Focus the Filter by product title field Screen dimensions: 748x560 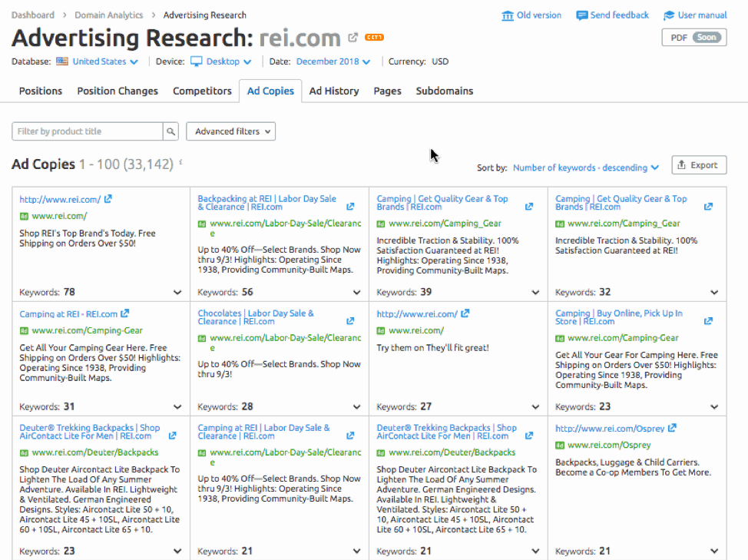click(x=88, y=131)
